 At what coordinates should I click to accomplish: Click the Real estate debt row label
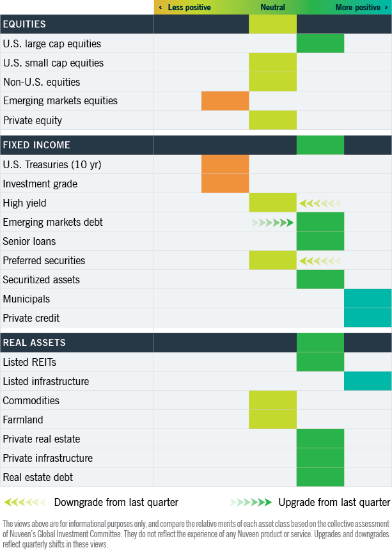coord(38,477)
